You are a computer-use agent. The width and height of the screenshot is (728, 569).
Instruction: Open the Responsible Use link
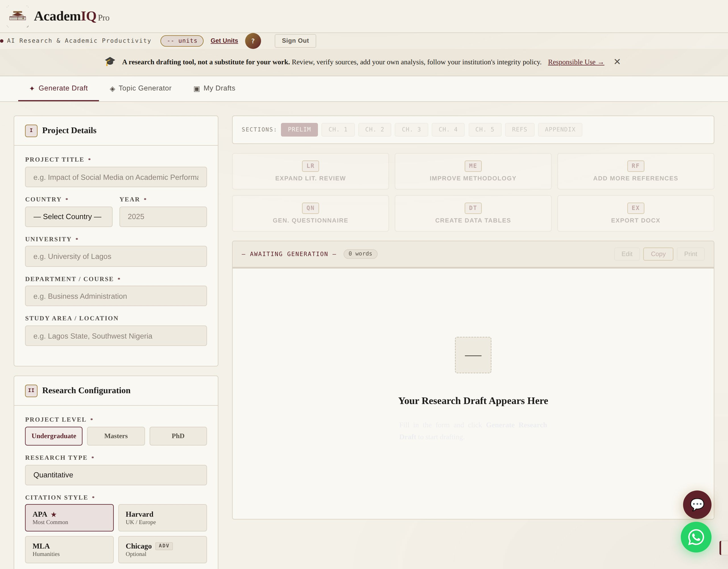pyautogui.click(x=576, y=62)
